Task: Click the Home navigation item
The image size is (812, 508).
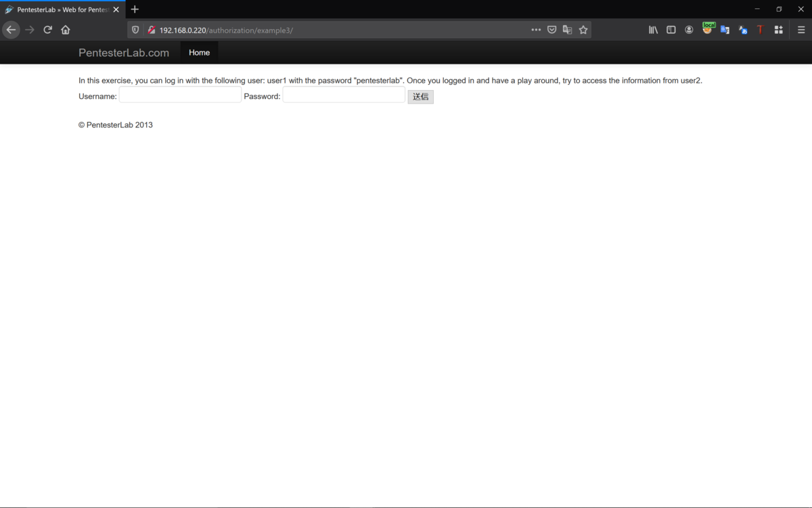Action: point(199,52)
